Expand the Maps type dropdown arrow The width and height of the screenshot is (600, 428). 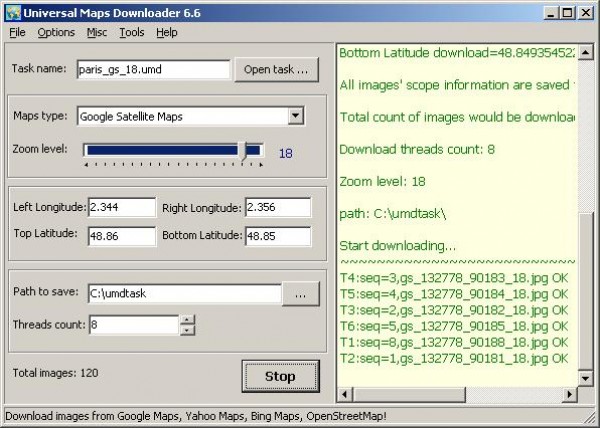pyautogui.click(x=296, y=116)
